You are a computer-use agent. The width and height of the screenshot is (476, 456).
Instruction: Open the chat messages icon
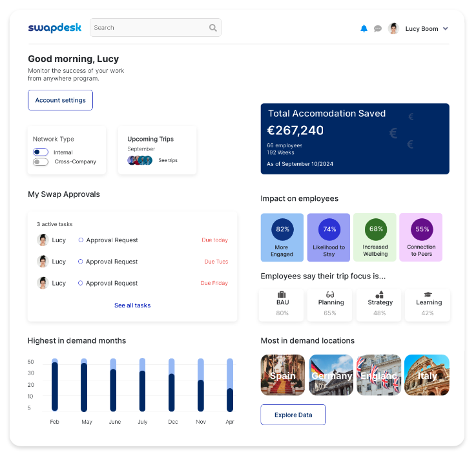[x=378, y=28]
